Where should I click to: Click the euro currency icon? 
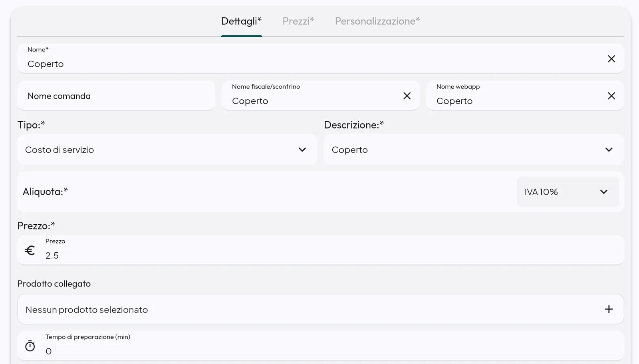tap(30, 250)
